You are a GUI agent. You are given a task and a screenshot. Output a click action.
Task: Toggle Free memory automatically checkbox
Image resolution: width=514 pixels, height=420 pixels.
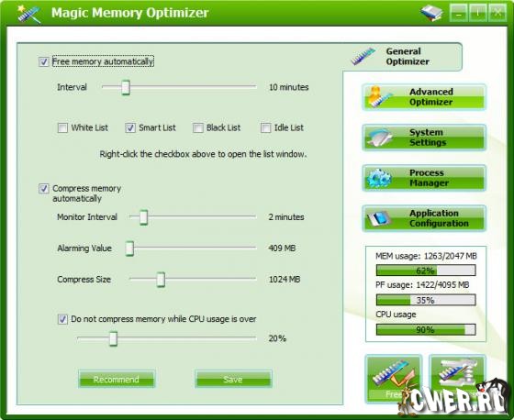click(x=44, y=61)
